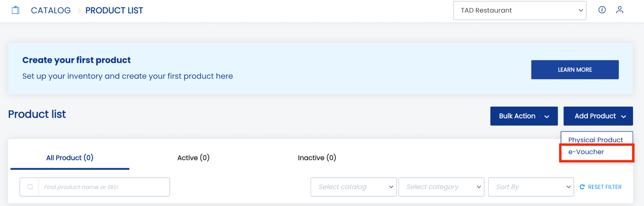This screenshot has width=644, height=206.
Task: Open the Sort By dropdown
Action: 531,187
